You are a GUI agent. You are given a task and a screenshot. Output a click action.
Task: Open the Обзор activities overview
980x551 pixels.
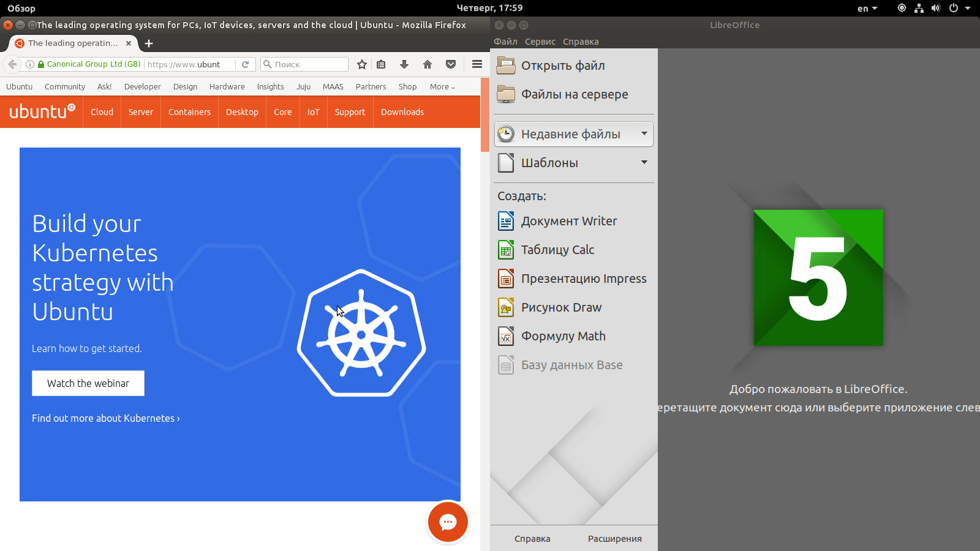21,9
